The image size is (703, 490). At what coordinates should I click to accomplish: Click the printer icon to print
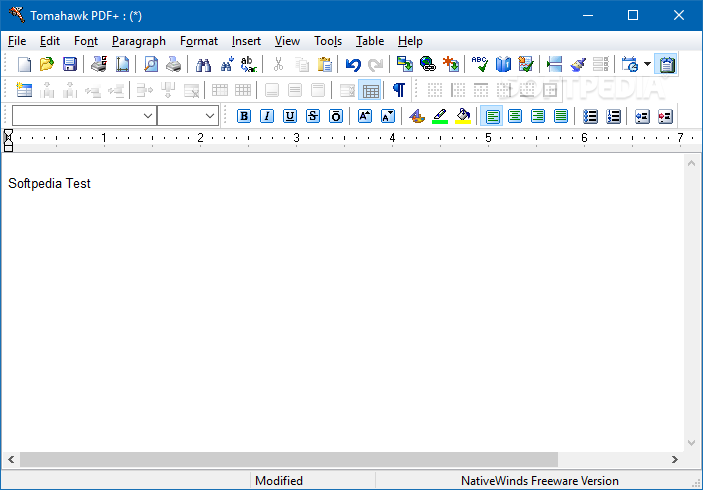[174, 65]
